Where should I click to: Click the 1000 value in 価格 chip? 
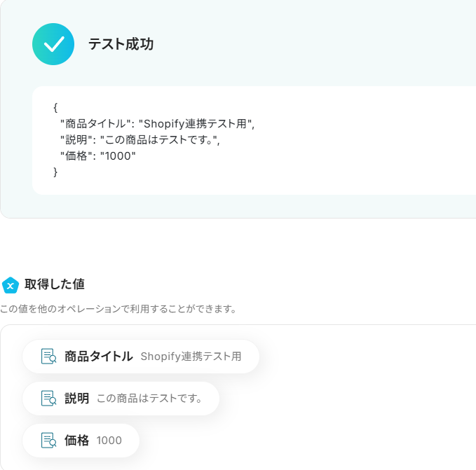tap(109, 441)
